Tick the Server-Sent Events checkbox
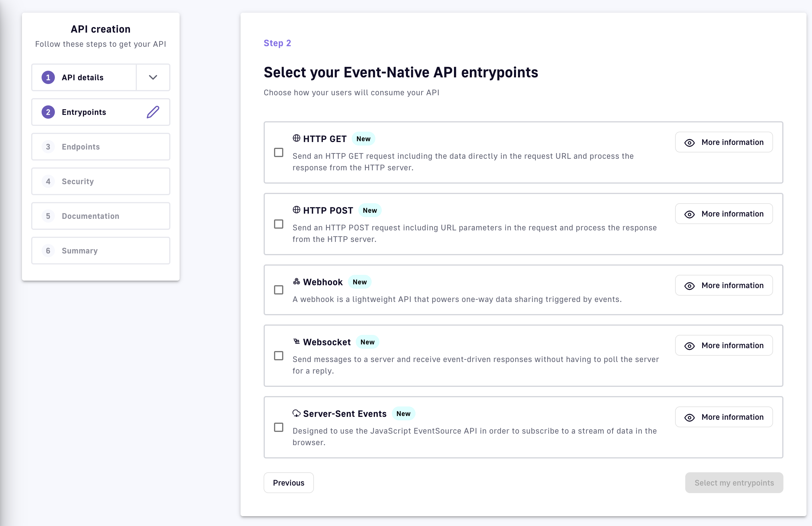The image size is (812, 526). (278, 428)
